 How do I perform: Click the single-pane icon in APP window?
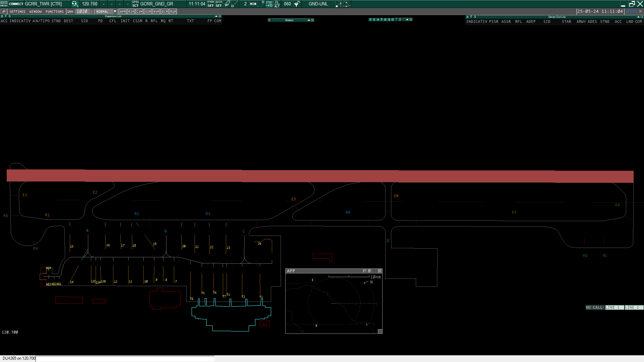[x=364, y=271]
